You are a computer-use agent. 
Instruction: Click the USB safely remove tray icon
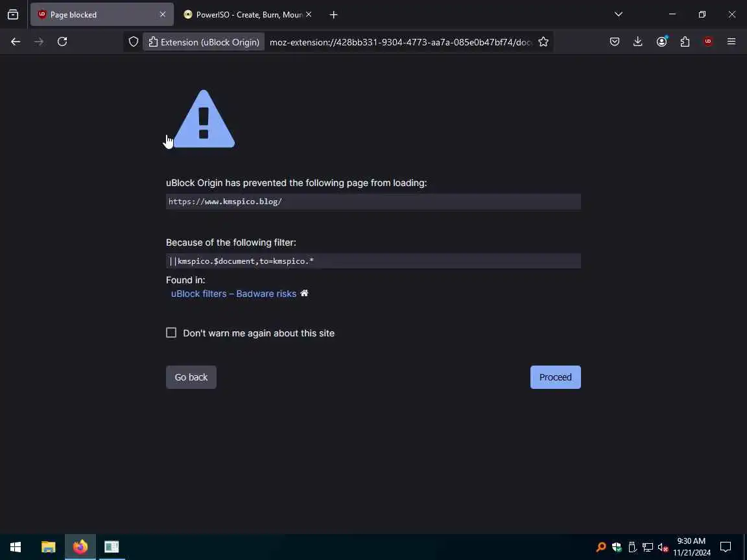(x=632, y=546)
